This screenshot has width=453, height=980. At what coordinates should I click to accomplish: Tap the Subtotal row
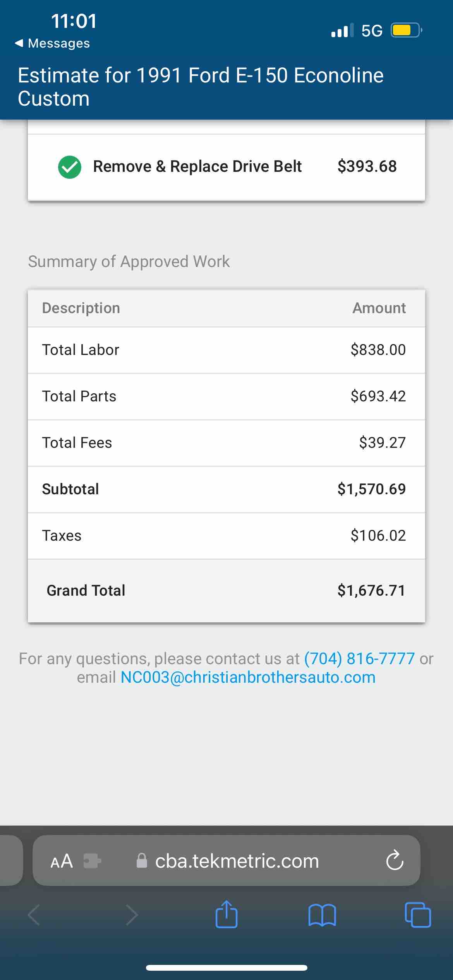[x=226, y=489]
